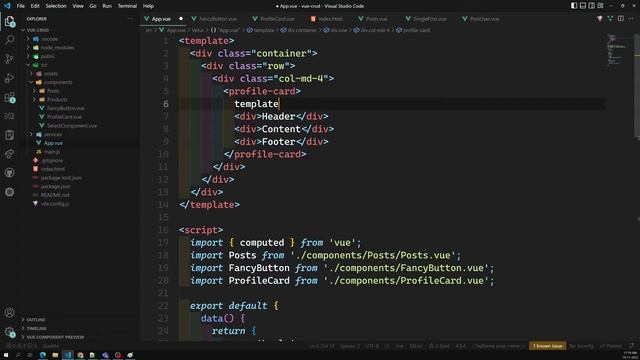This screenshot has width=640, height=360.
Task: Open SelectComponent.vue in the explorer tree
Action: (72, 126)
